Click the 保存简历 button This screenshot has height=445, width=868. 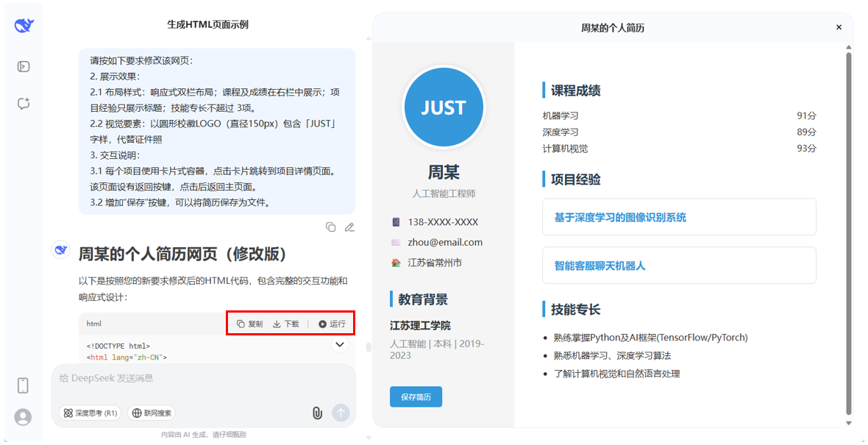click(416, 397)
